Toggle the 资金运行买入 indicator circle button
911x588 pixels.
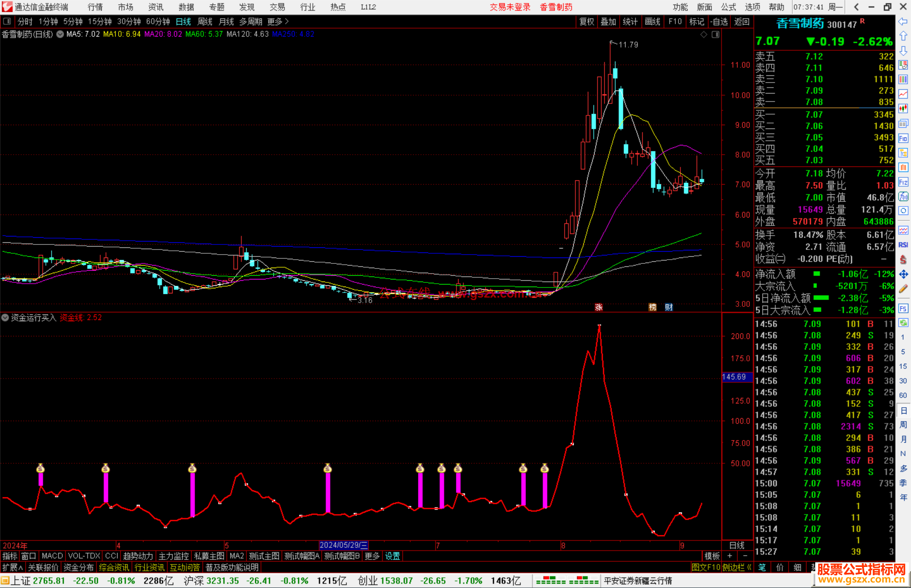point(5,317)
